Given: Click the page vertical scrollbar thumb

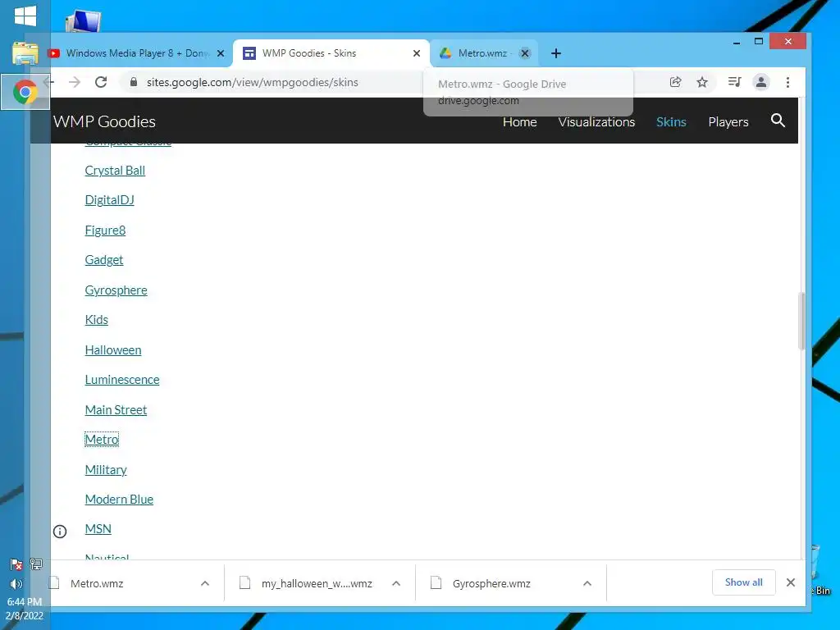Looking at the screenshot, I should 801,321.
